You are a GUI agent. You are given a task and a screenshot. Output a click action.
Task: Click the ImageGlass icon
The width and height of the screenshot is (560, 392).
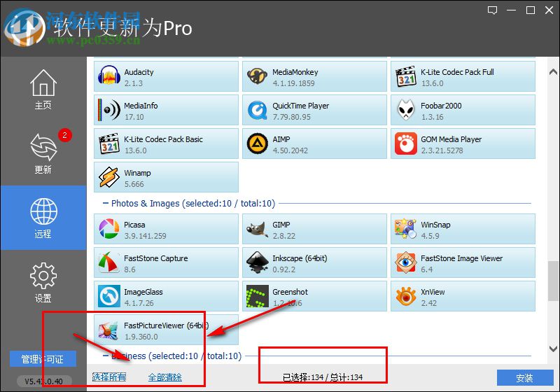pos(109,296)
